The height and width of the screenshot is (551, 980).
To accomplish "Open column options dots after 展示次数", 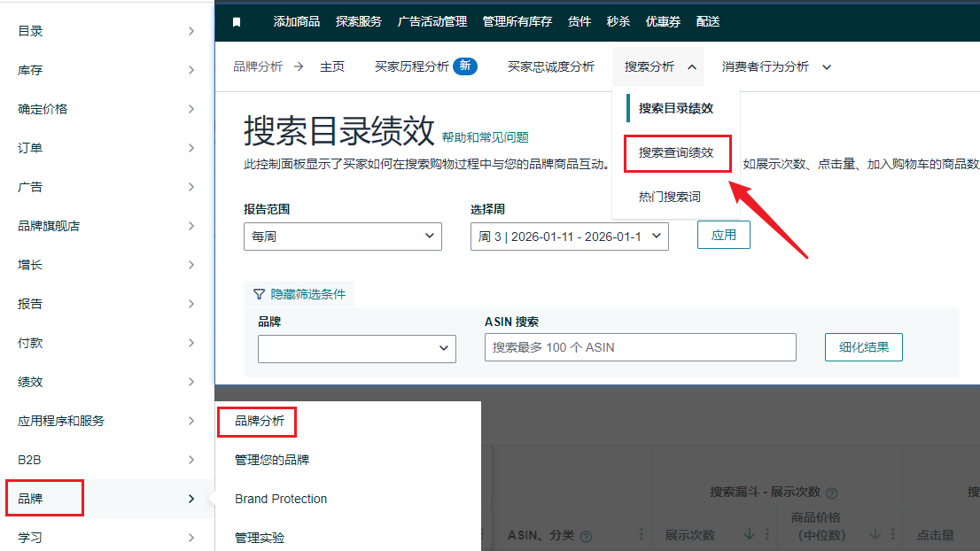I will [x=766, y=534].
